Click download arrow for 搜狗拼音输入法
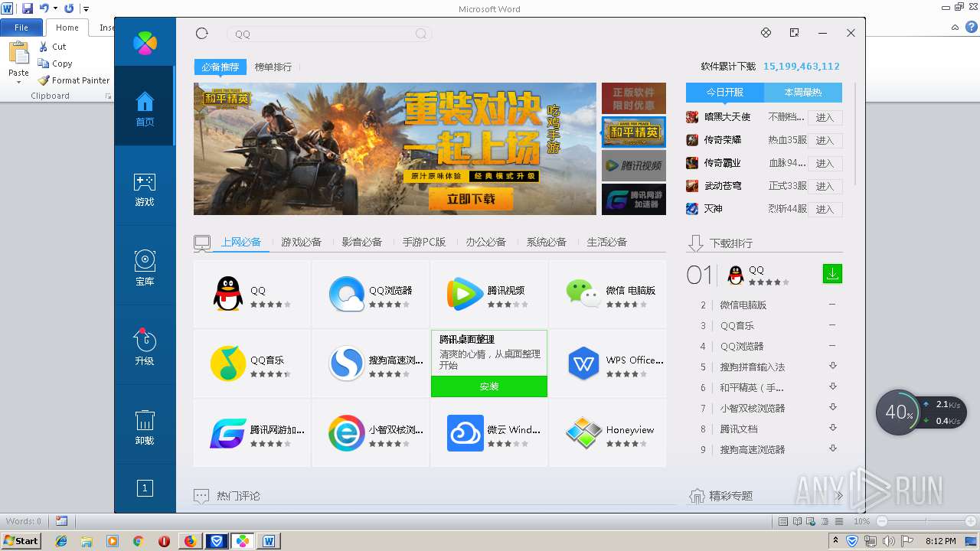This screenshot has width=980, height=551. click(x=833, y=366)
